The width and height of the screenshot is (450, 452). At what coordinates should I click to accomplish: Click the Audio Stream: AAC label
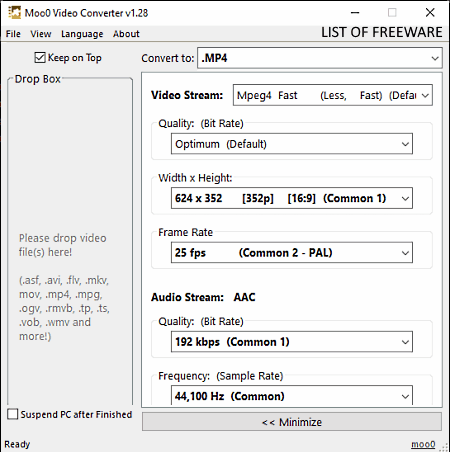point(203,297)
